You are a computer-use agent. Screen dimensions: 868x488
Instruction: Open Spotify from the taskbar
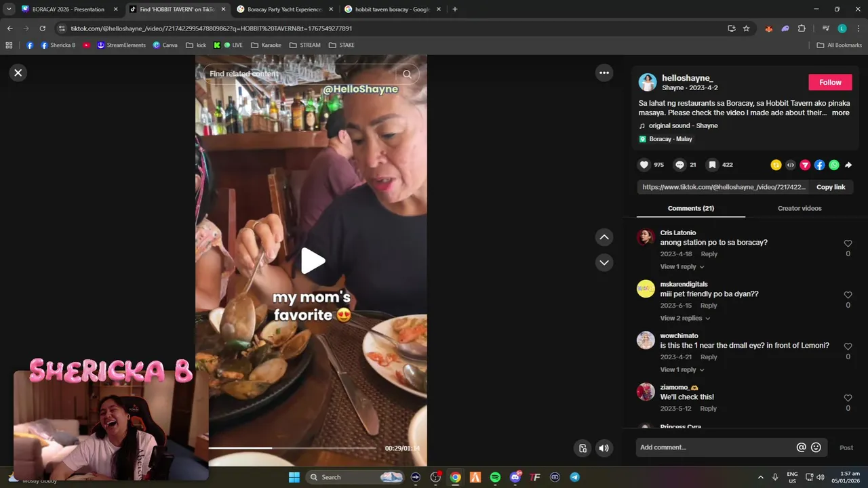tap(495, 477)
